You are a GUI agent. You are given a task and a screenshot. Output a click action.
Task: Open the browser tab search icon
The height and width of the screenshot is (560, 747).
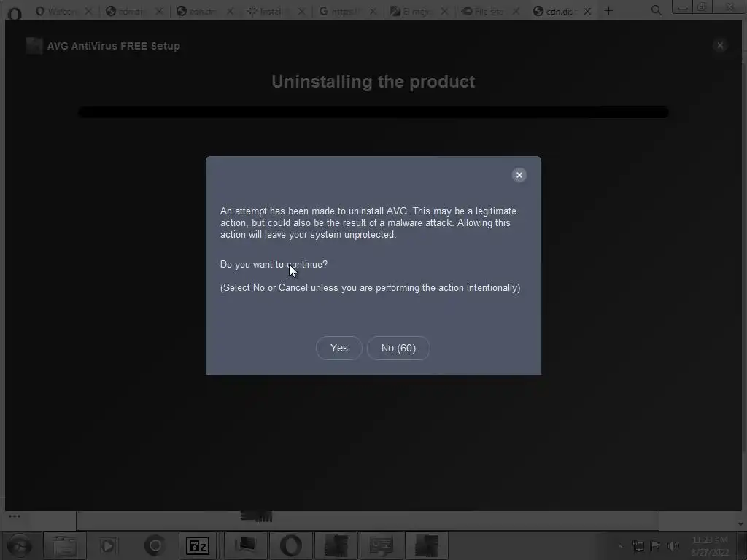click(656, 10)
